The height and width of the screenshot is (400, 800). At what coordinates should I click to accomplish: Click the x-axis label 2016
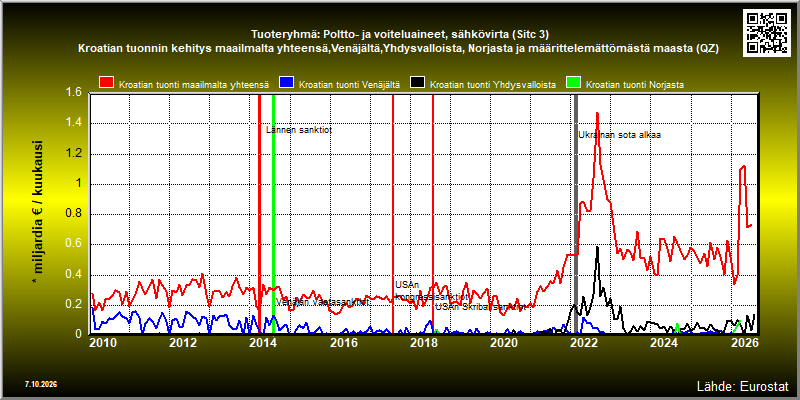tap(343, 342)
